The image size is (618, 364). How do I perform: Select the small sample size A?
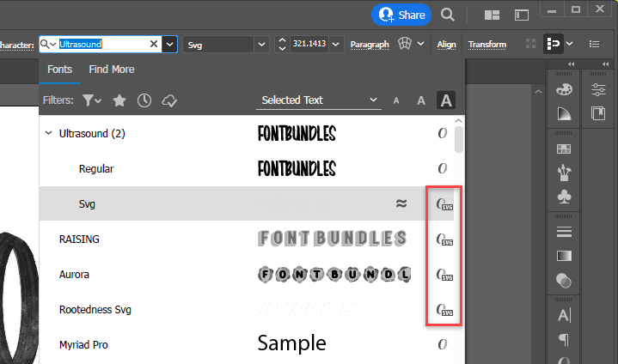click(396, 101)
